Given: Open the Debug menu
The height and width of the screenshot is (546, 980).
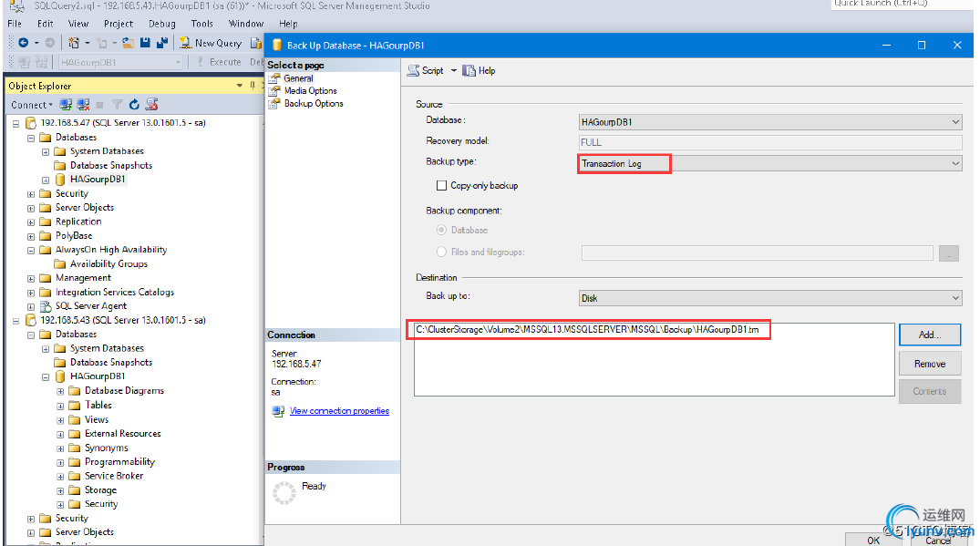Looking at the screenshot, I should [x=162, y=24].
